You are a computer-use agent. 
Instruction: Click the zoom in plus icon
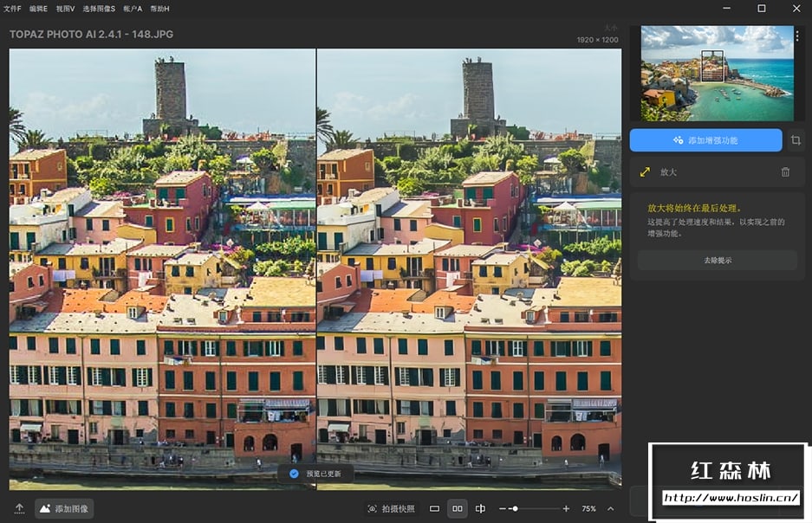pos(566,508)
